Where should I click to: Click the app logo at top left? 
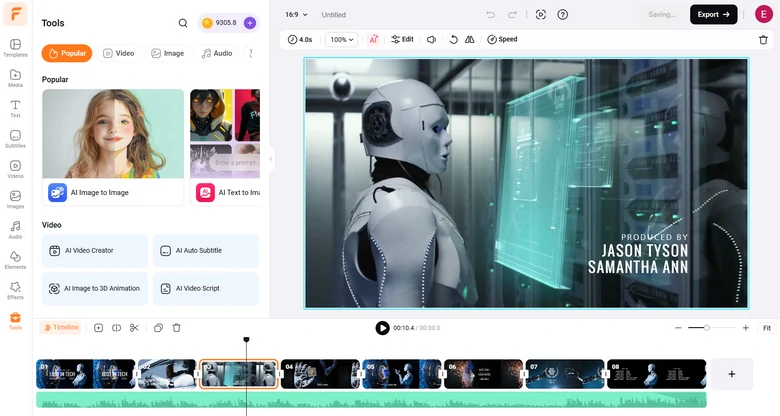[x=15, y=14]
